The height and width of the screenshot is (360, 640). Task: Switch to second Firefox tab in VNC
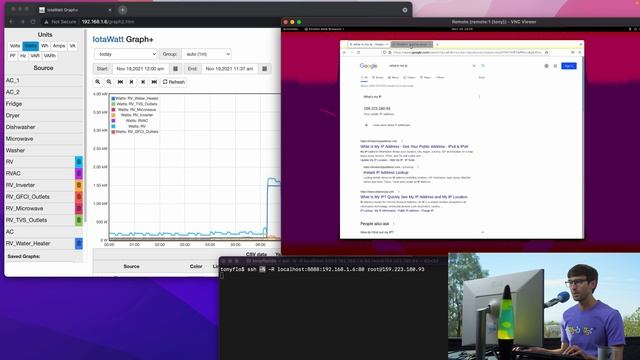coord(412,44)
